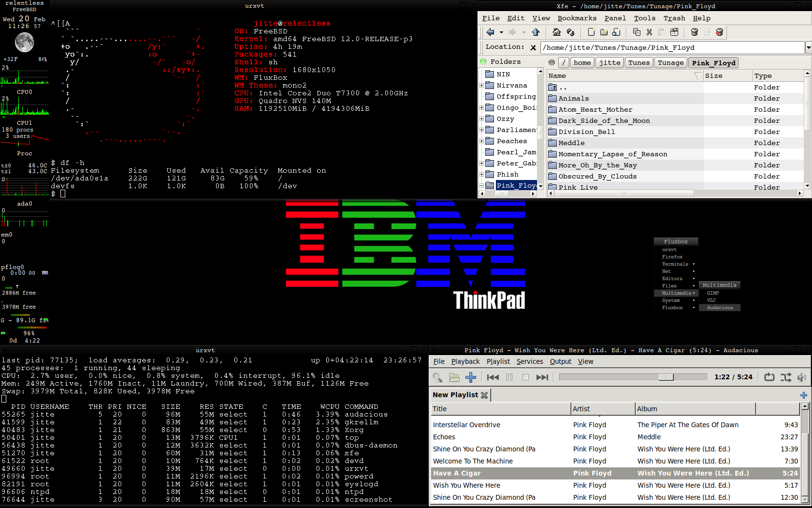This screenshot has height=508, width=812.
Task: Toggle shuffle mode in Audacious
Action: coord(786,377)
